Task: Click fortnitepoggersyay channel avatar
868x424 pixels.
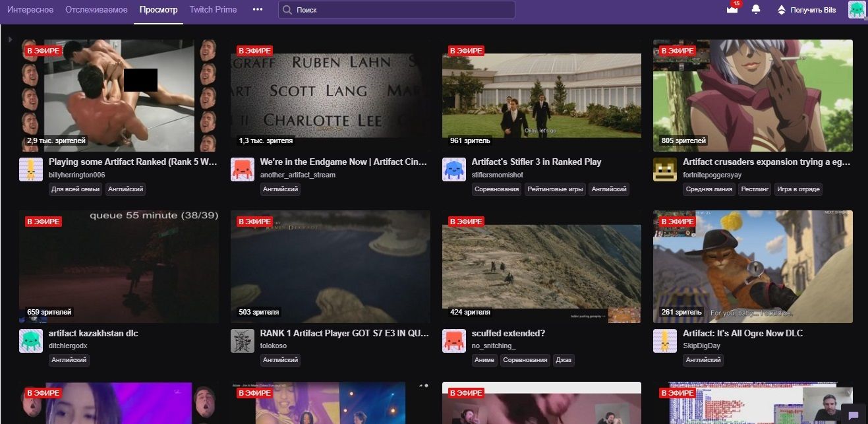Action: pyautogui.click(x=665, y=169)
